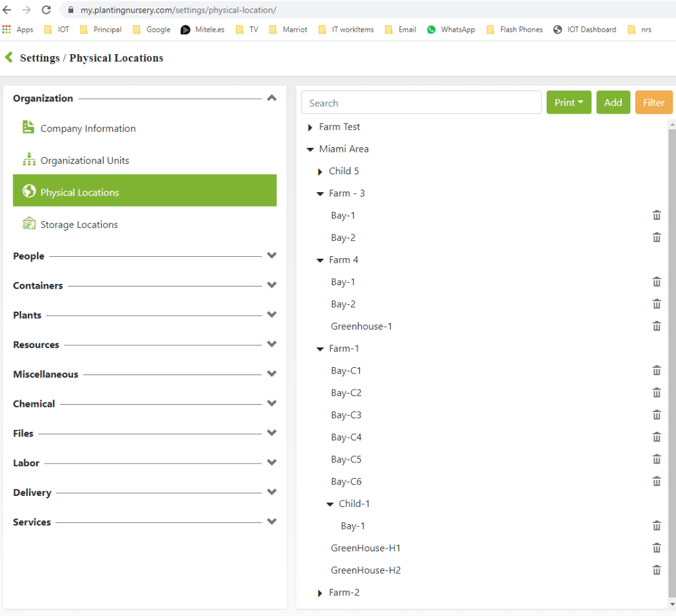The height and width of the screenshot is (616, 676).
Task: Open the Print dropdown menu
Action: pos(568,102)
